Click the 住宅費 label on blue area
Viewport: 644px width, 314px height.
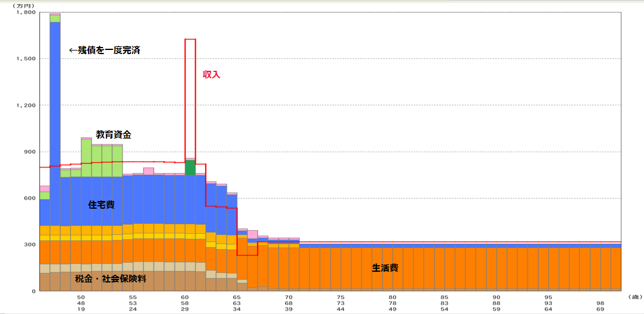tap(101, 205)
